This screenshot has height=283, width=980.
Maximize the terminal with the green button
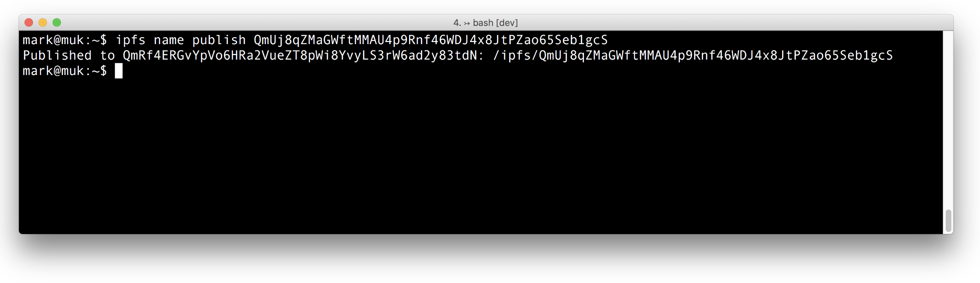pyautogui.click(x=57, y=22)
